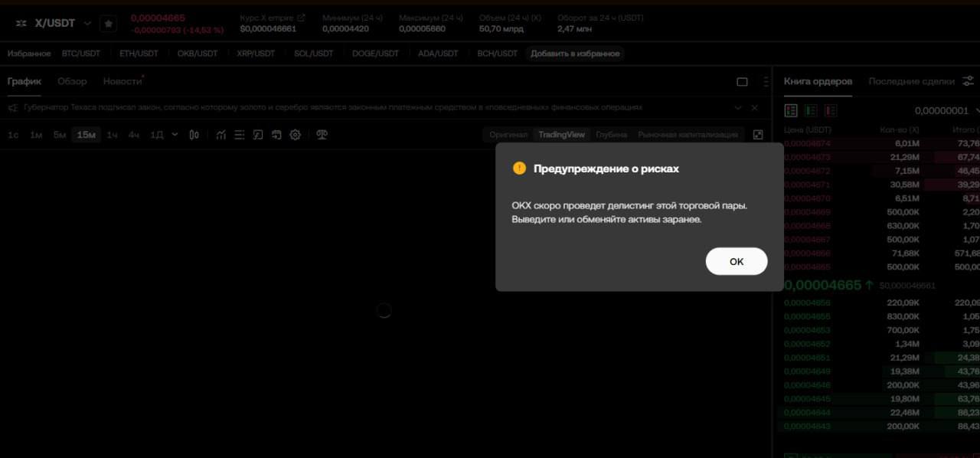Select the 1ч chart interval

[112, 135]
